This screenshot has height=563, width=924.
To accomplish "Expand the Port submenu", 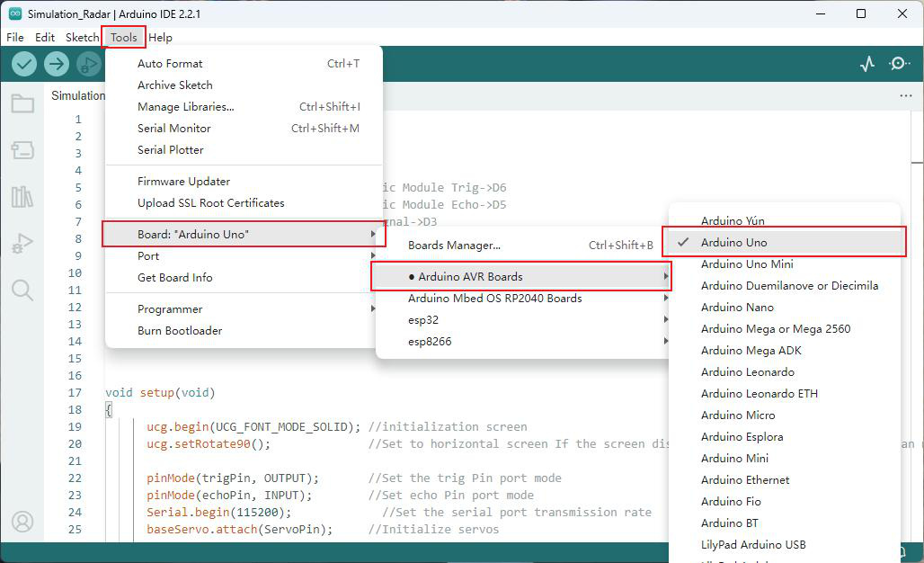I will 244,255.
